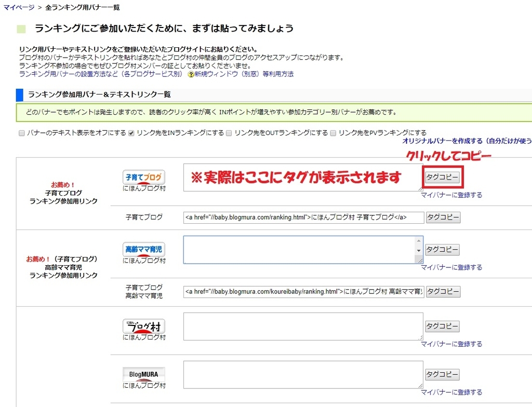532x407 pixels.
Task: Click the empty tag textarea beside ブログ村 logo
Action: tap(303, 327)
